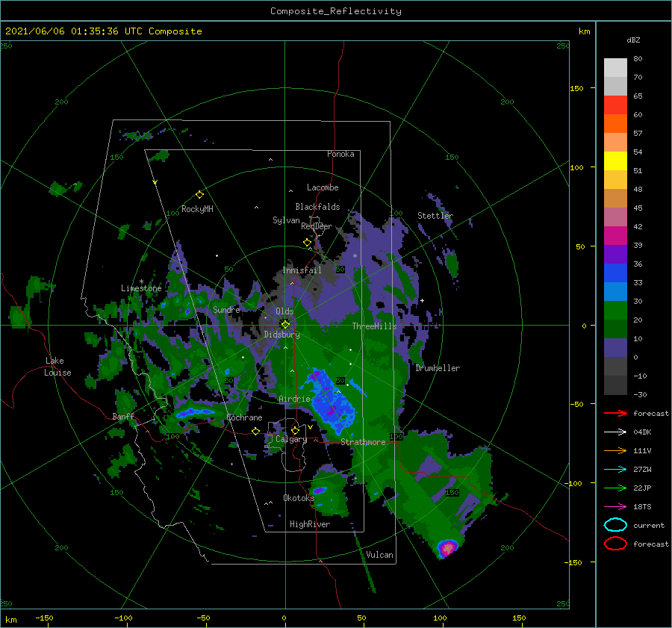This screenshot has width=672, height=628.
Task: Click the Innisfail city label
Action: coord(302,270)
